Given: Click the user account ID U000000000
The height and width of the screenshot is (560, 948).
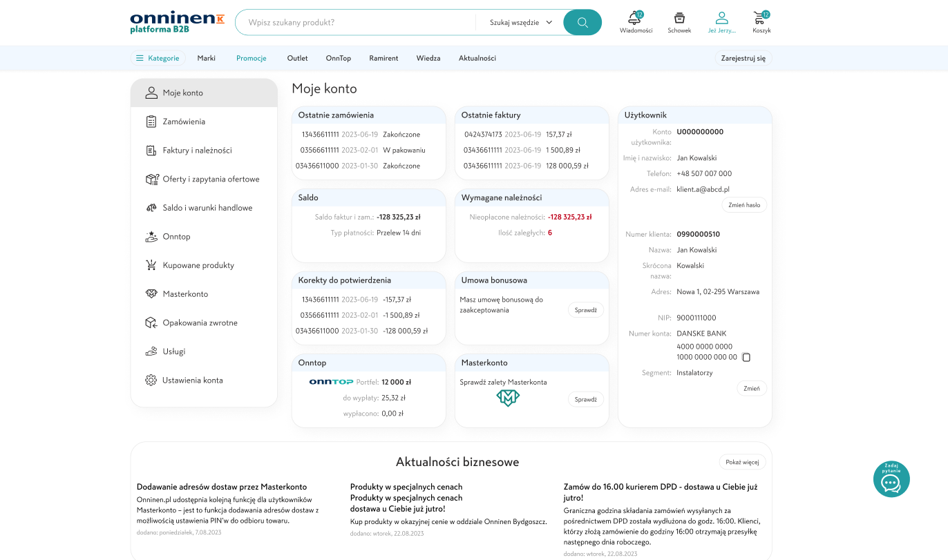Looking at the screenshot, I should point(700,132).
